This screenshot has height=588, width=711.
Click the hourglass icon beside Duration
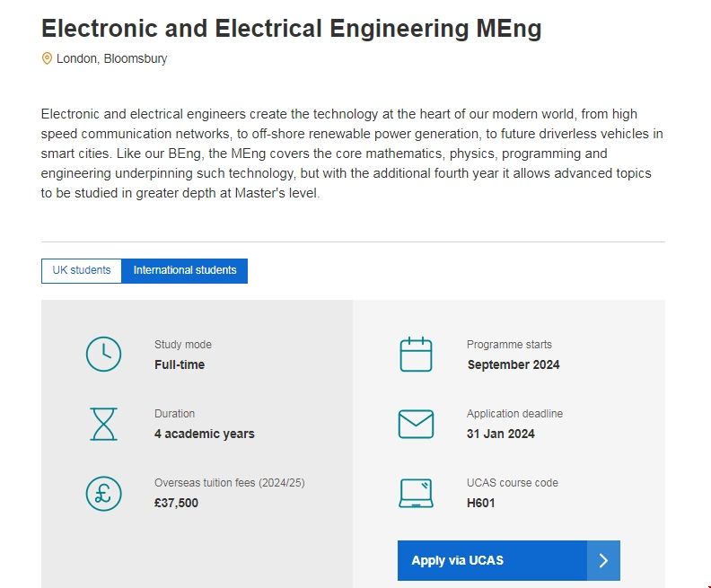pos(103,424)
